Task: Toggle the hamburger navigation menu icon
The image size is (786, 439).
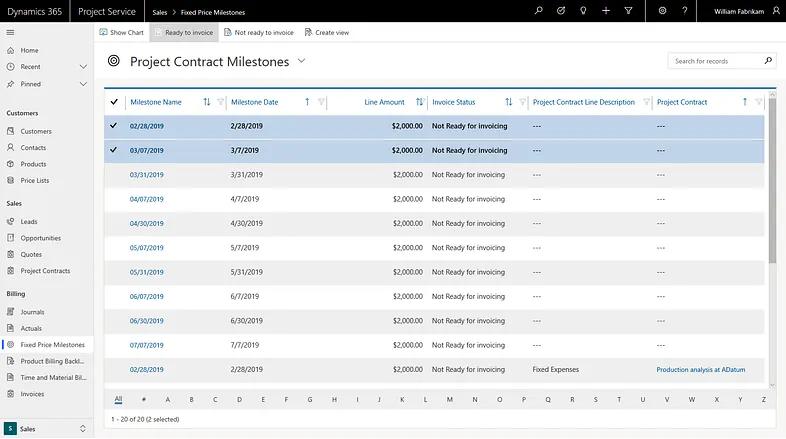Action: (x=10, y=32)
